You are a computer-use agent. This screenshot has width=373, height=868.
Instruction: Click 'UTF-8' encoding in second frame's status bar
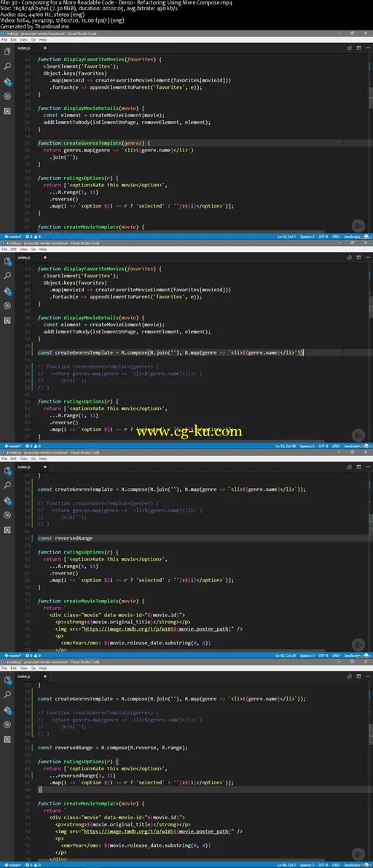point(323,446)
